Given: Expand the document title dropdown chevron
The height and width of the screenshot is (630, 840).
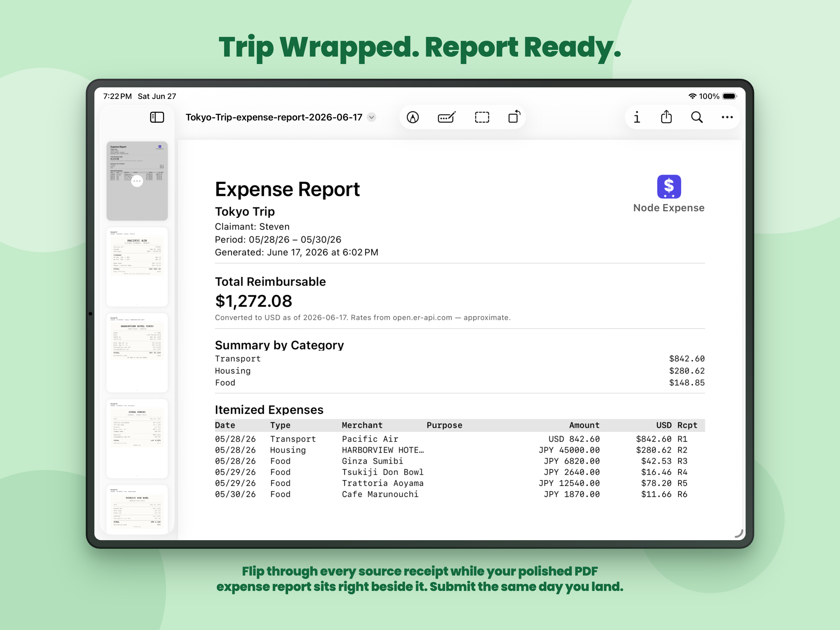Looking at the screenshot, I should (372, 117).
